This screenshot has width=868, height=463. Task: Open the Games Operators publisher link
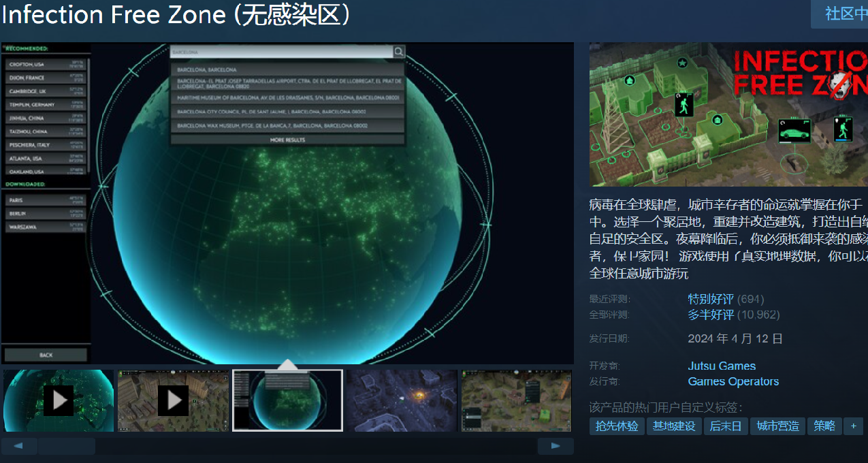tap(733, 381)
